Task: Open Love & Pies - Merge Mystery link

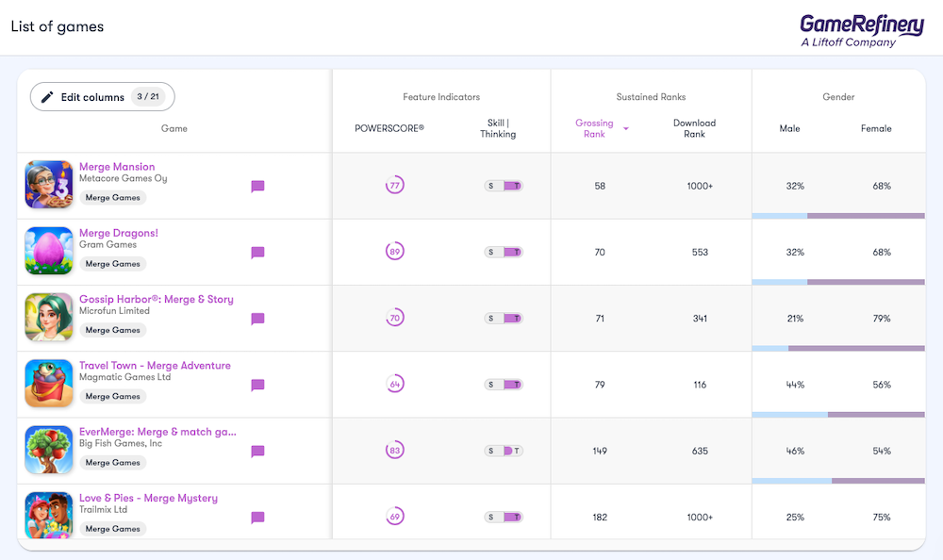Action: point(149,498)
